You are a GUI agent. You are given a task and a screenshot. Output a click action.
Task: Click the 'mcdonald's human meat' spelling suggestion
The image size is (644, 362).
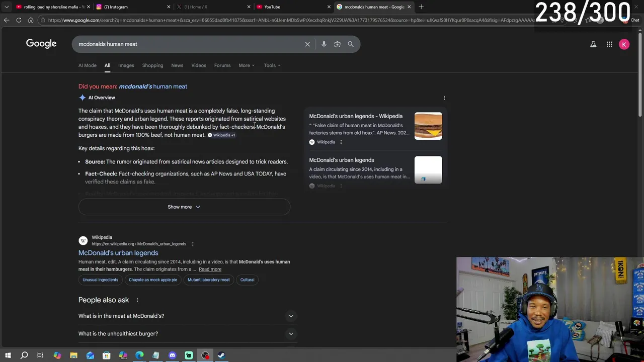point(153,86)
